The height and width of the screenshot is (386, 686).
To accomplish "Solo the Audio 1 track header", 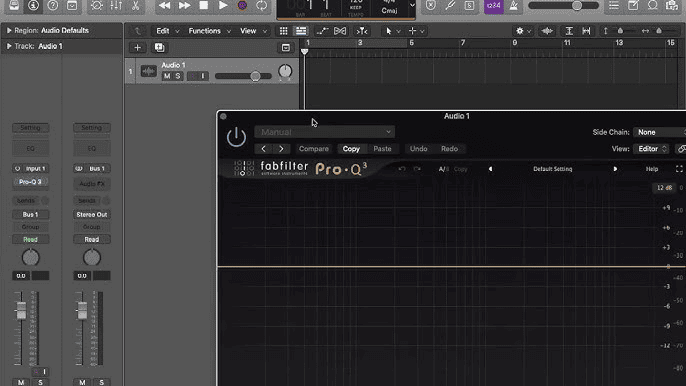I will click(178, 76).
